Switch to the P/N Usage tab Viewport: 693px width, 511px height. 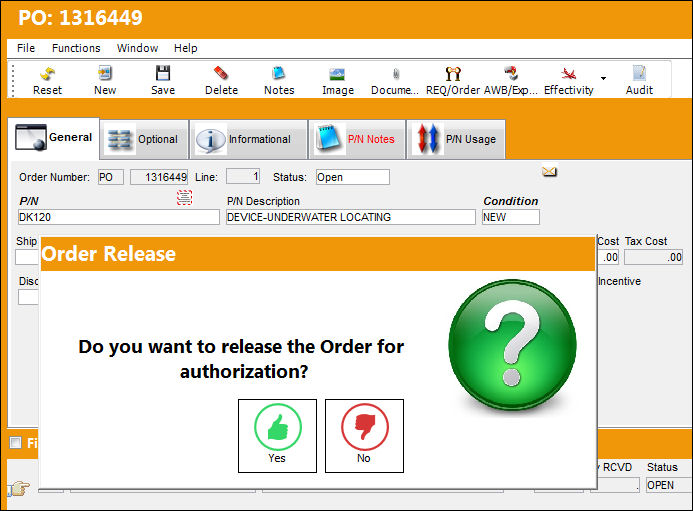(x=456, y=139)
